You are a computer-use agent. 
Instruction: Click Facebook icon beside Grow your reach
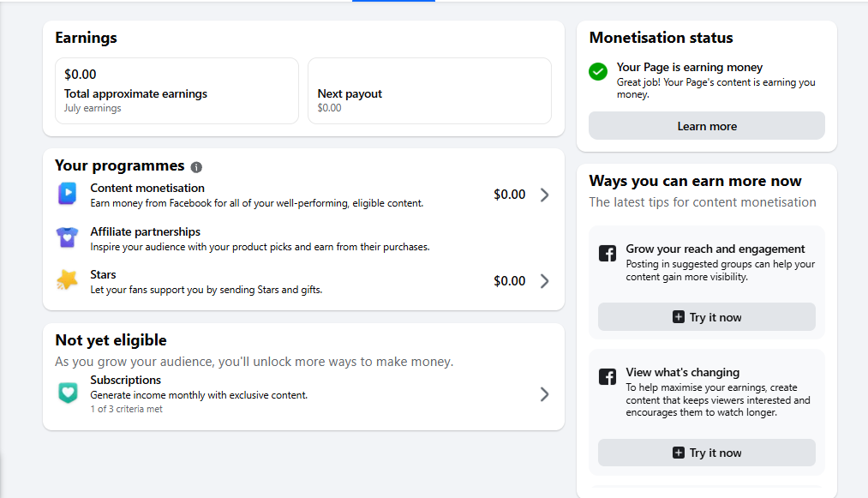608,253
